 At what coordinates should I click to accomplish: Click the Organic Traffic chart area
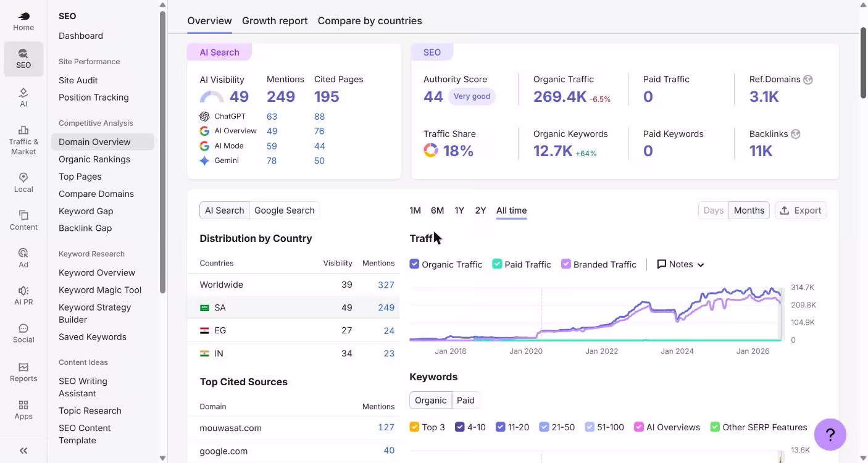[x=595, y=314]
